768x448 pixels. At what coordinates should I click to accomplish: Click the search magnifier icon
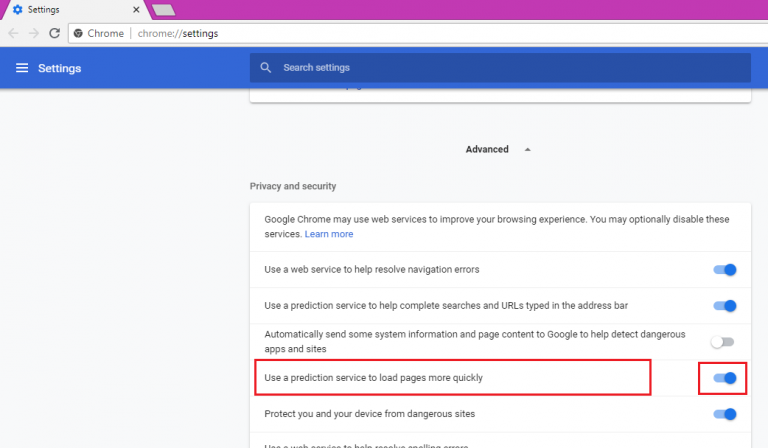[x=265, y=68]
